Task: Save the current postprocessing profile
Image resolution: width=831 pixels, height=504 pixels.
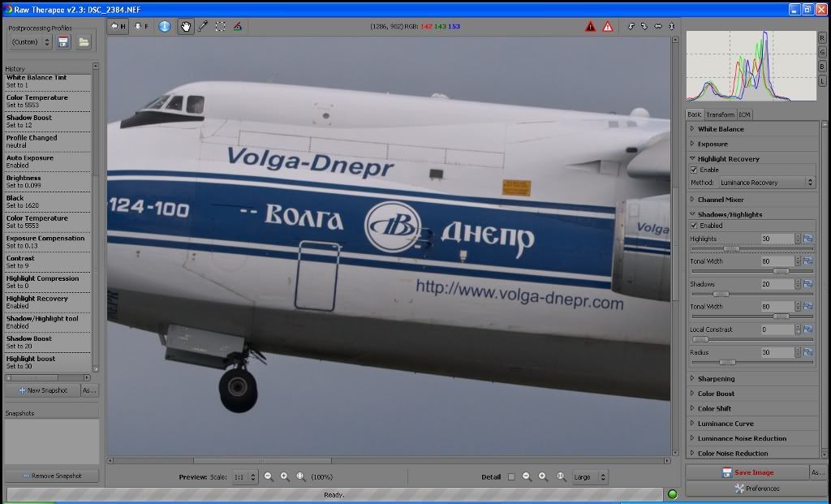Action: [x=63, y=42]
